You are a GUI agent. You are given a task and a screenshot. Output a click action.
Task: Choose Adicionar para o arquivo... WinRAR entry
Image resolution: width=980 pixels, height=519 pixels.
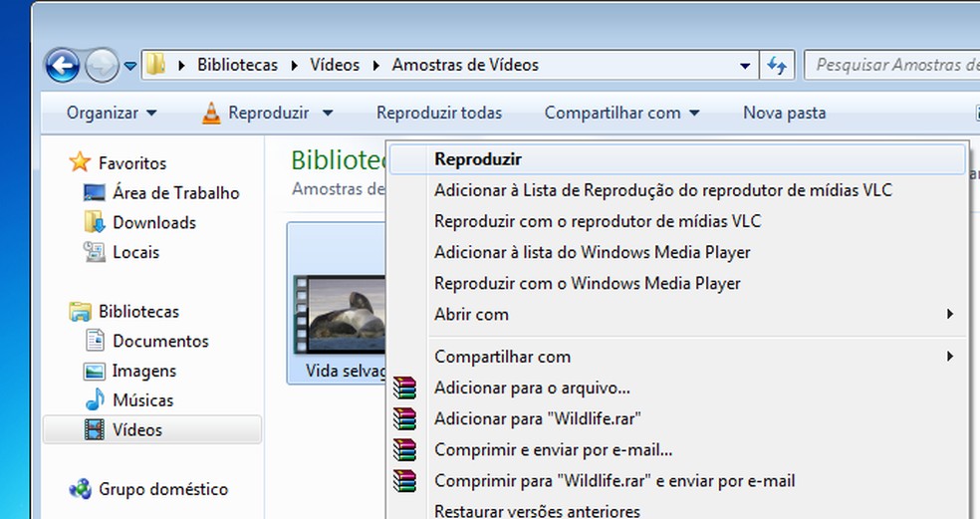coord(677,388)
